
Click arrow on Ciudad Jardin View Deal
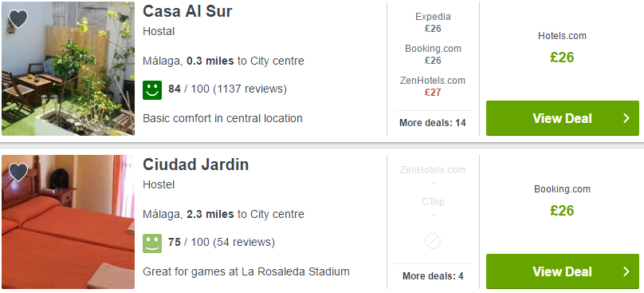click(x=626, y=271)
